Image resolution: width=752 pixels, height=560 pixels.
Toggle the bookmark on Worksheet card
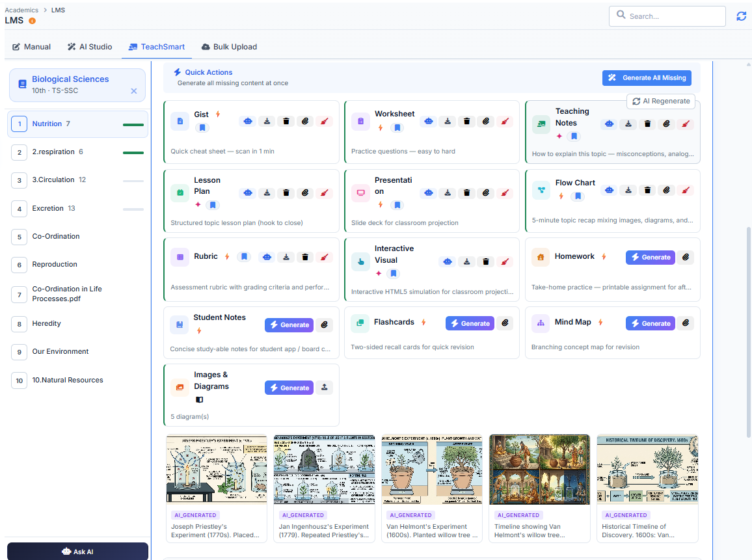tap(397, 127)
